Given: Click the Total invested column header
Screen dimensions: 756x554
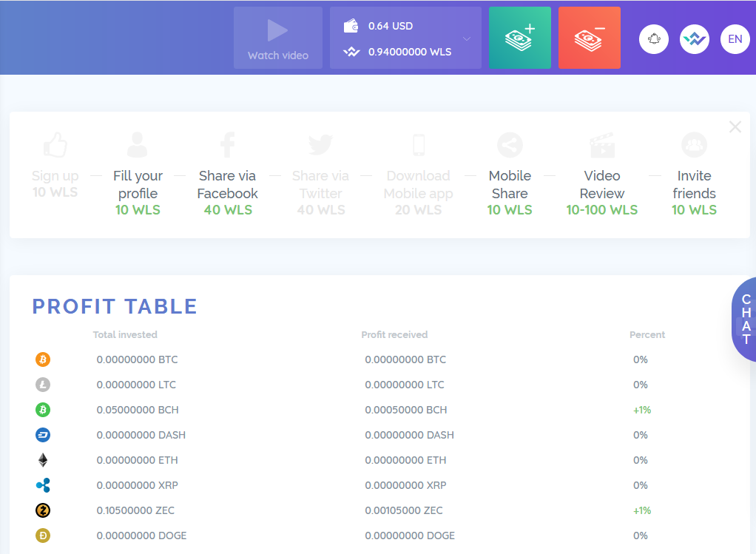Looking at the screenshot, I should 125,334.
